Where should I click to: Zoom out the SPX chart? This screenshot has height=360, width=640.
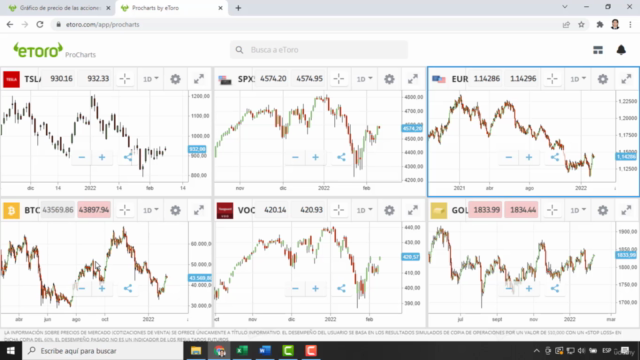pos(295,157)
